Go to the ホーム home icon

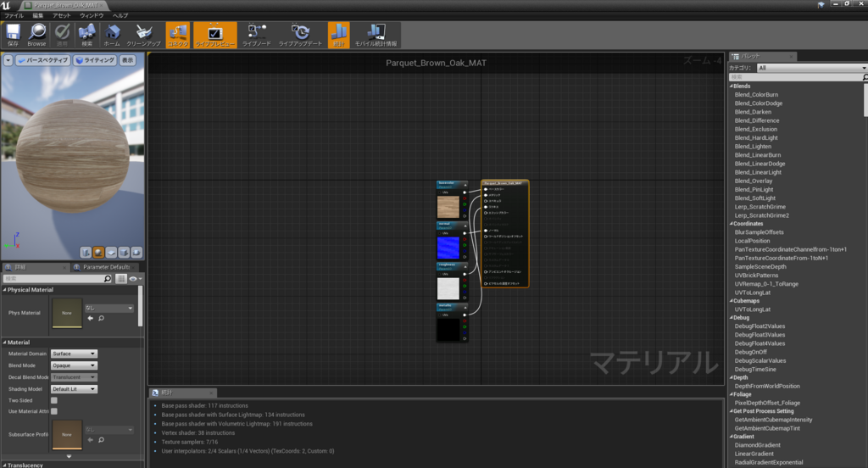click(x=112, y=35)
